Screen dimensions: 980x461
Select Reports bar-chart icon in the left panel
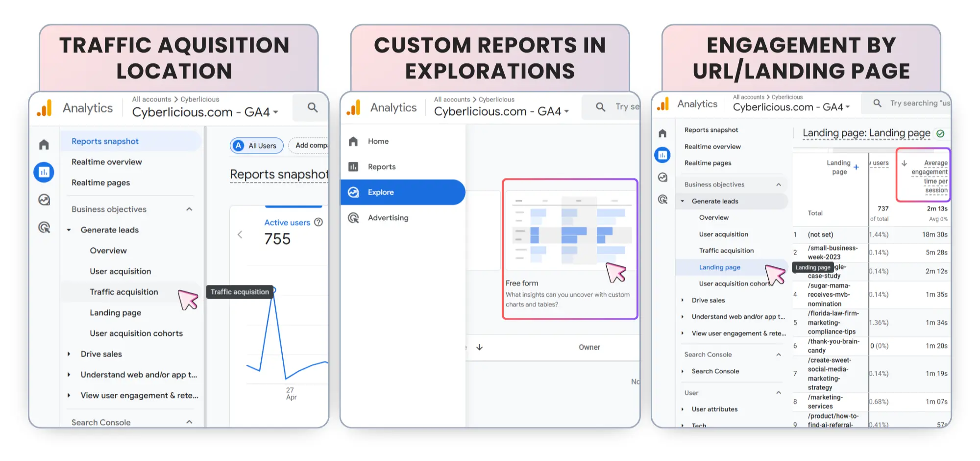[x=44, y=172]
